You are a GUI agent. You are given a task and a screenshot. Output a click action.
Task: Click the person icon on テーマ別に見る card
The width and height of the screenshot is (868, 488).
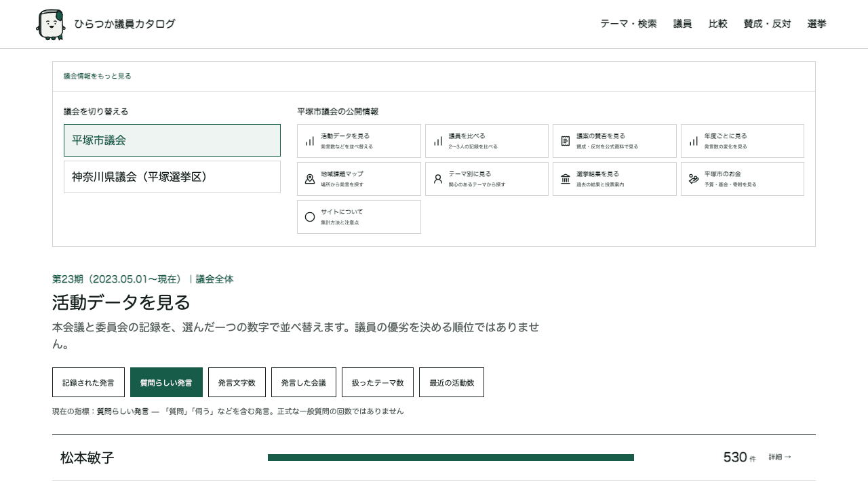tap(438, 179)
